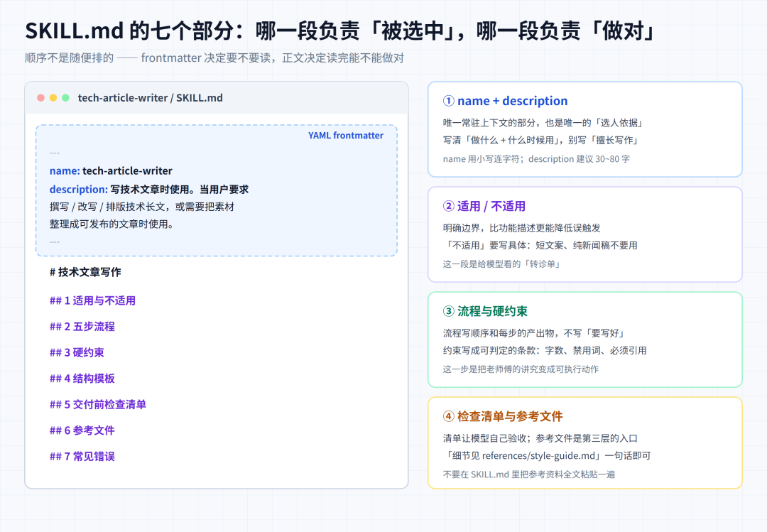Click note 这一段是给模型看的「转诊单」

click(501, 264)
